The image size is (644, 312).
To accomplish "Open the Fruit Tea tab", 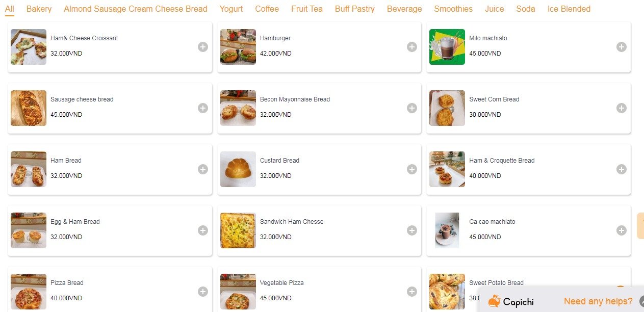I will pyautogui.click(x=307, y=9).
